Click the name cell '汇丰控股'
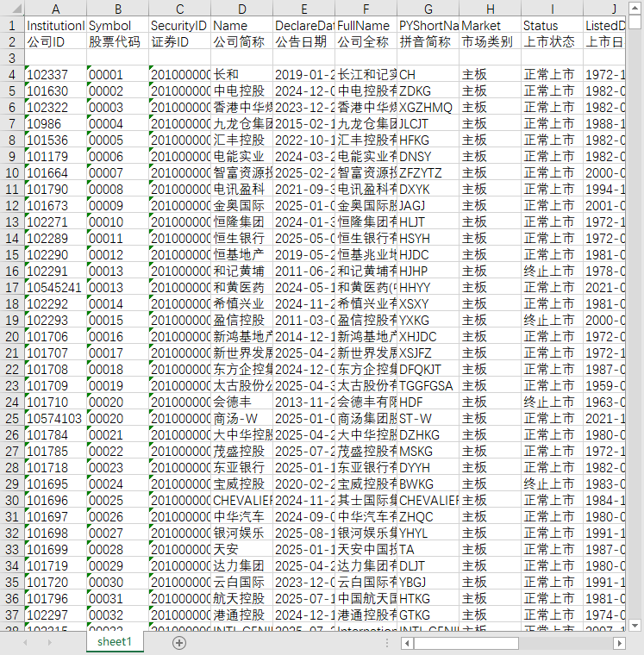Viewport: 644px width, 655px height. 242,140
